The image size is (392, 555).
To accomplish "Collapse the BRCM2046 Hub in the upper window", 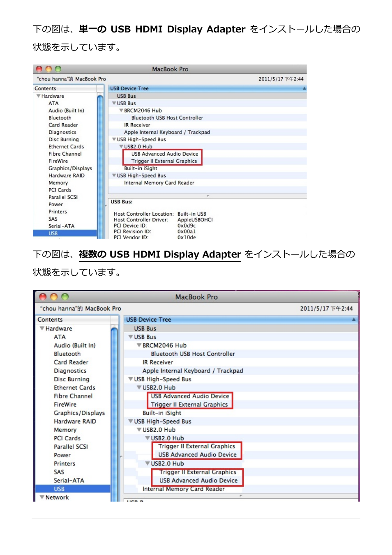I will pos(121,111).
